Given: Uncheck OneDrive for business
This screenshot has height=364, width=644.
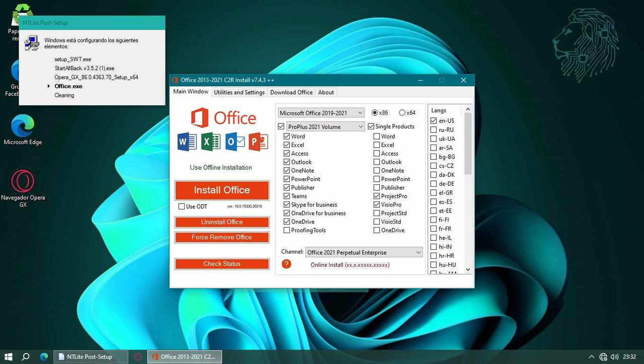Looking at the screenshot, I should click(287, 213).
